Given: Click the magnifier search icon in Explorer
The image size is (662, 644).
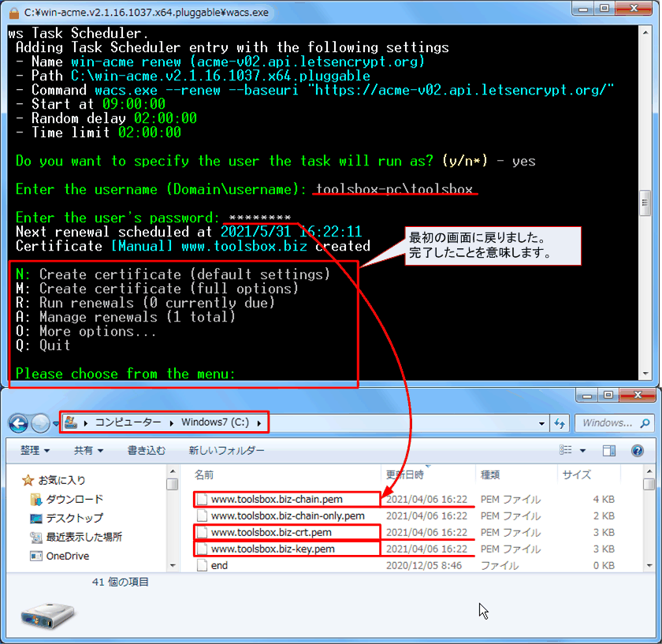Looking at the screenshot, I should tap(645, 423).
